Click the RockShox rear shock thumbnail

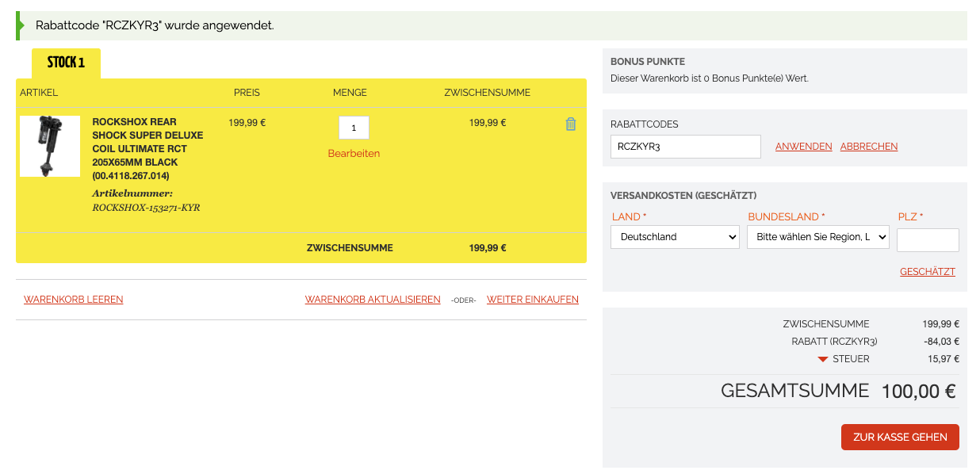[50, 146]
